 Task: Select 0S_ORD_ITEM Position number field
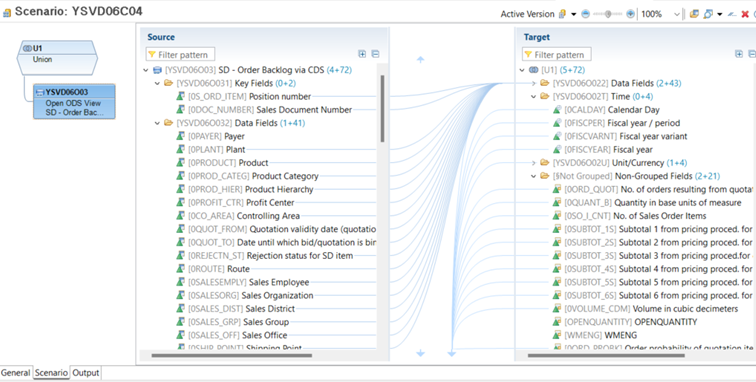[243, 97]
